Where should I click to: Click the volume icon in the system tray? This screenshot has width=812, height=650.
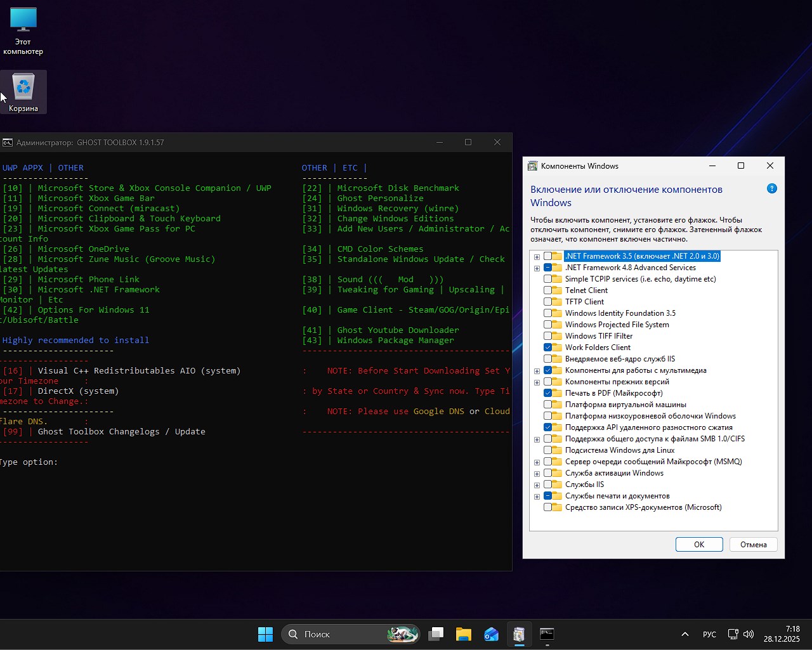pos(749,634)
